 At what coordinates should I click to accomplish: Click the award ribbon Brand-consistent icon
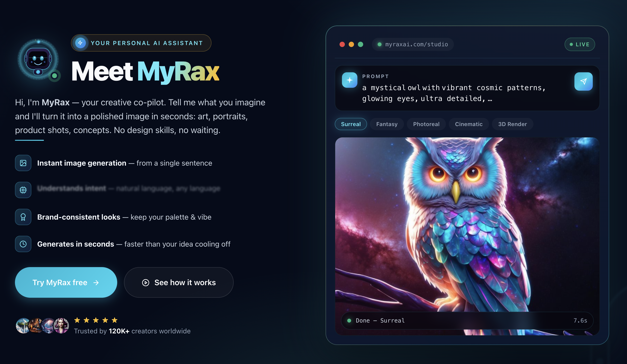[x=23, y=217]
